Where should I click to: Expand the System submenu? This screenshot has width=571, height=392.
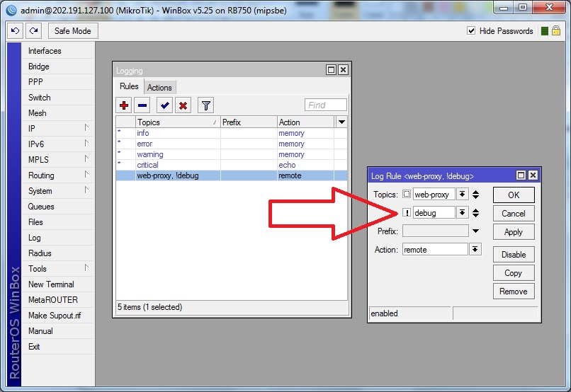click(x=86, y=190)
